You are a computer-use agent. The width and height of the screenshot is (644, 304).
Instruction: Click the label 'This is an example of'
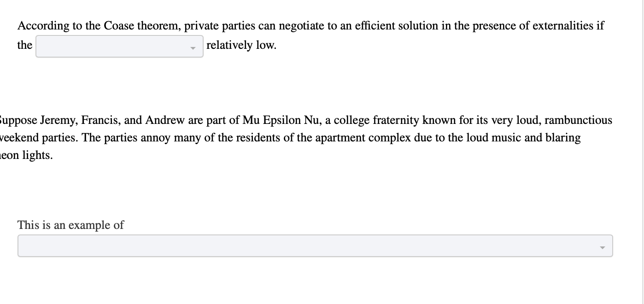click(x=70, y=225)
